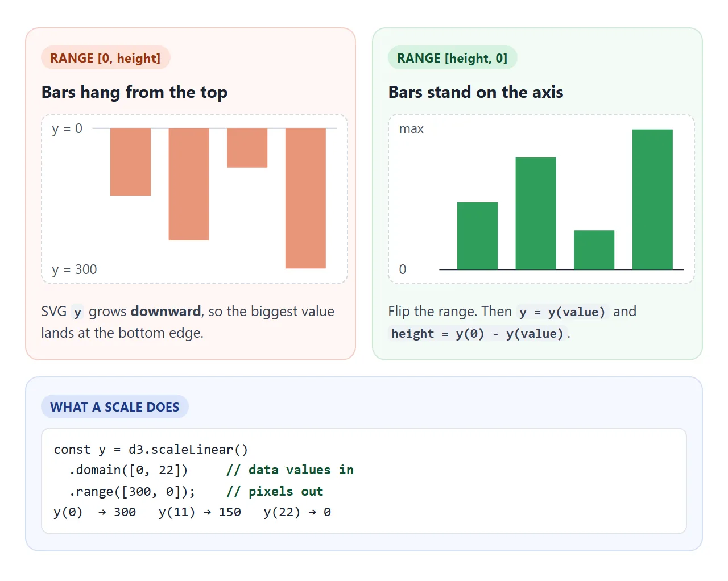The image size is (728, 581).
Task: Click the "0" baseline label in green chart
Action: (x=403, y=269)
